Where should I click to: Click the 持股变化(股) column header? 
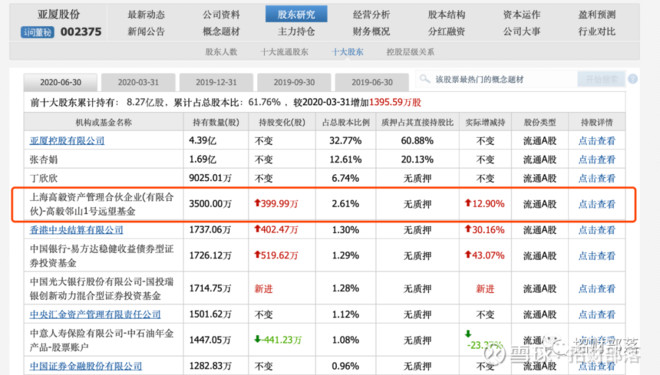pyautogui.click(x=282, y=122)
